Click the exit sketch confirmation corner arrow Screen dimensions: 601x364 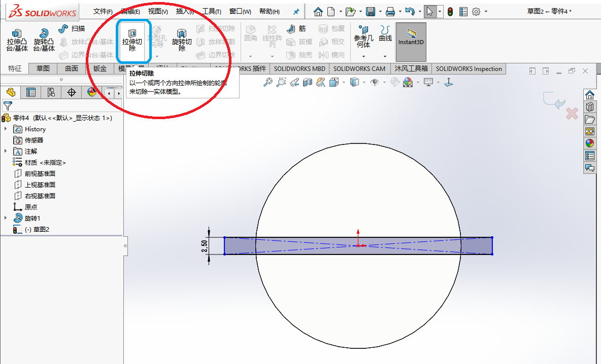[553, 100]
